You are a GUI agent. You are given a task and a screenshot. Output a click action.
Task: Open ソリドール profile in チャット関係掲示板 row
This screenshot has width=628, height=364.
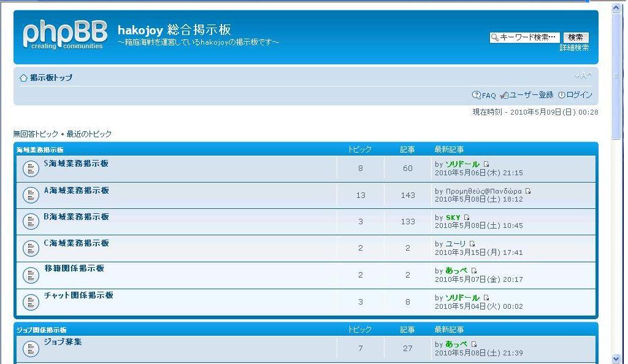462,298
